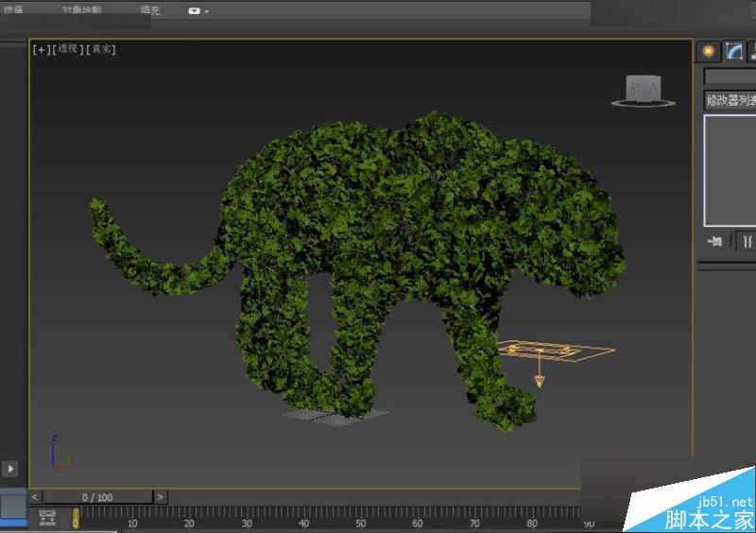
Task: Click the ViewCube in the viewport
Action: point(643,89)
